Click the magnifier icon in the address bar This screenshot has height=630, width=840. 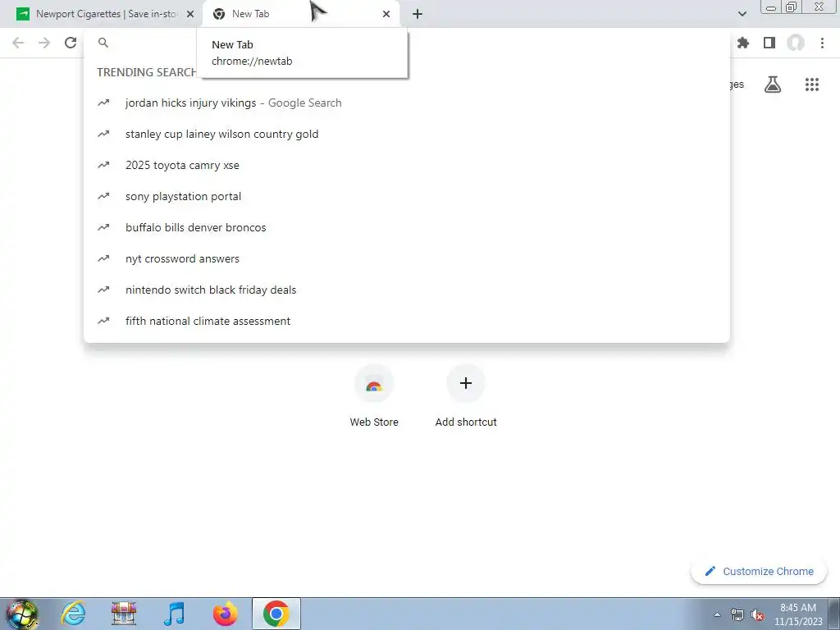pyautogui.click(x=103, y=43)
